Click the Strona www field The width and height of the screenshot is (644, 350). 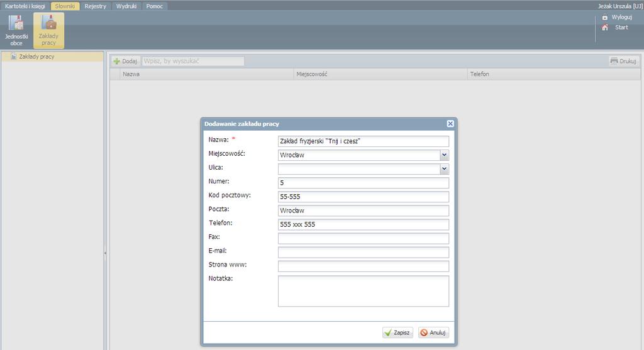364,266
